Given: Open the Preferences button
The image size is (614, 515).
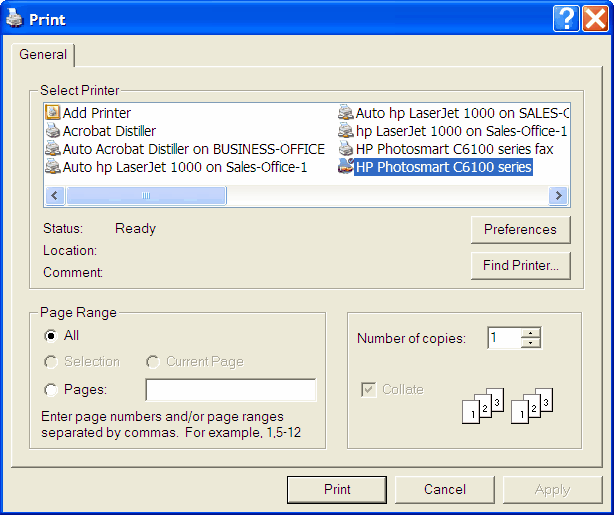Looking at the screenshot, I should tap(520, 229).
